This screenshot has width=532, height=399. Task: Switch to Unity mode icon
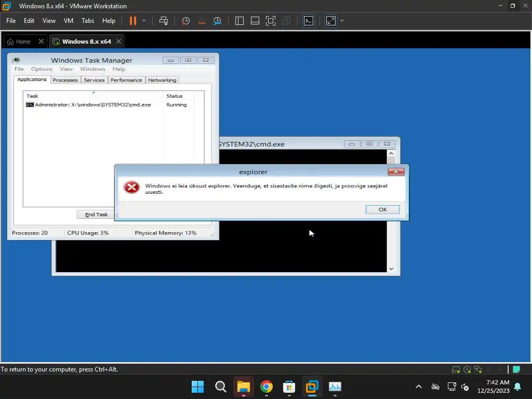(286, 21)
